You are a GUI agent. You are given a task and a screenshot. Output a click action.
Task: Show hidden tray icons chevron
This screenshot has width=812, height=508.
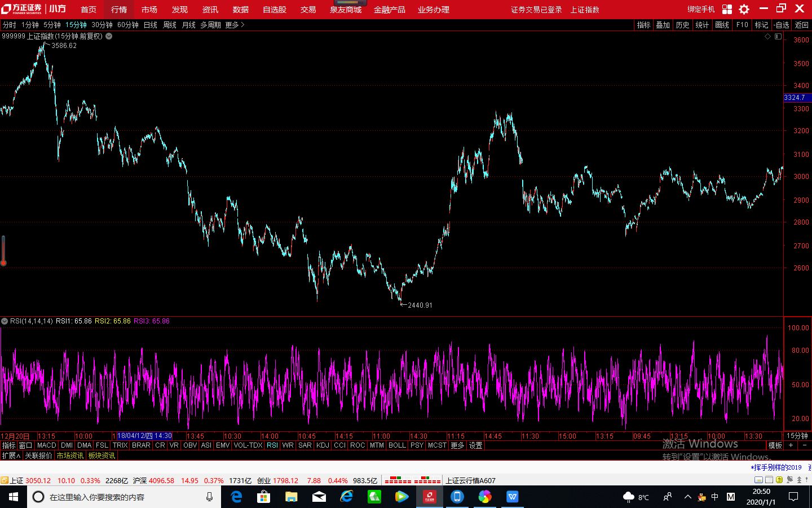pos(687,497)
